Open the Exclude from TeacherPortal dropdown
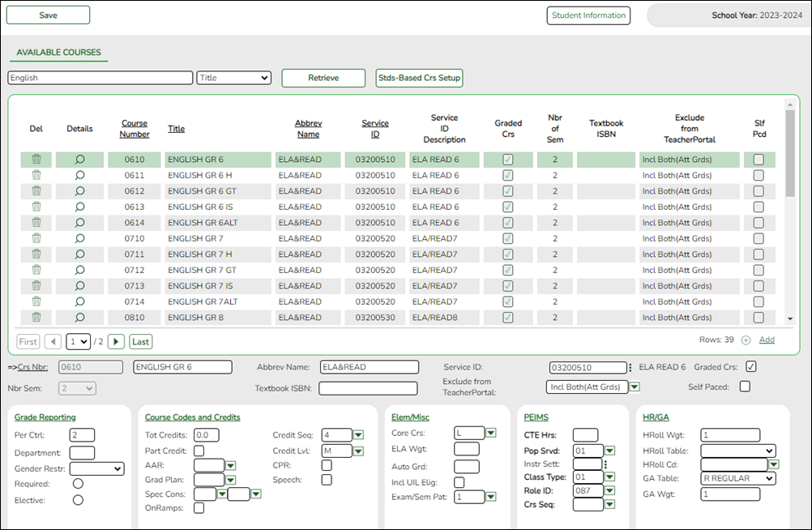 tap(635, 387)
